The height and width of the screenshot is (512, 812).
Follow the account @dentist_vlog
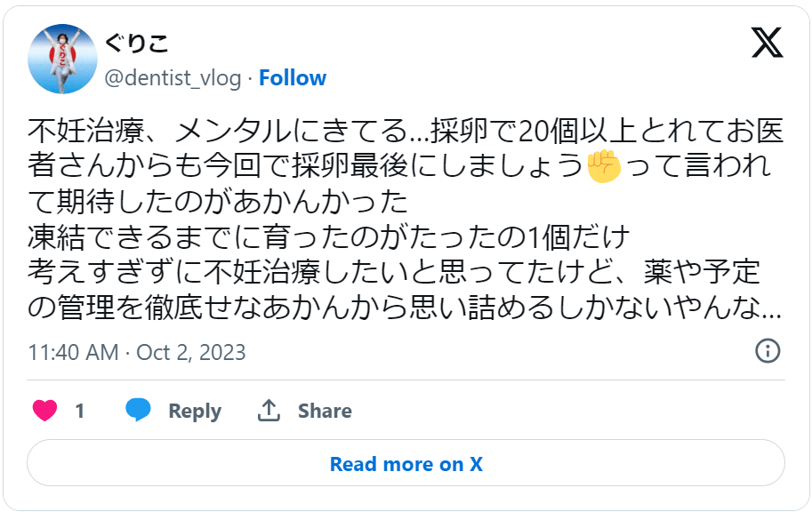click(293, 77)
